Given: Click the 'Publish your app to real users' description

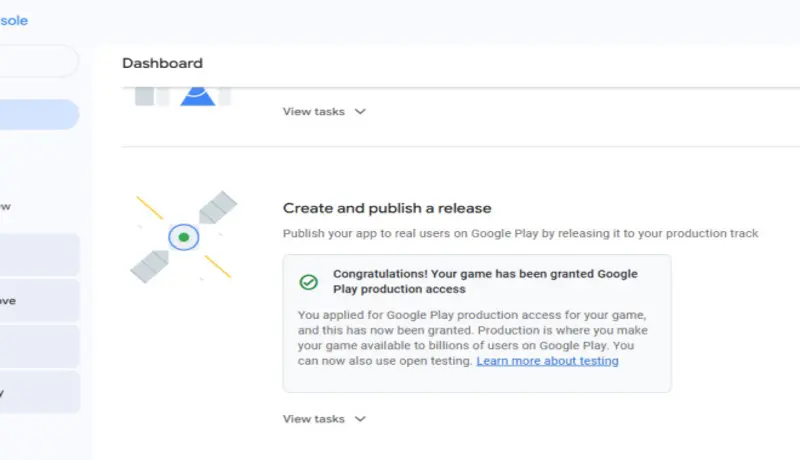Looking at the screenshot, I should click(x=520, y=233).
